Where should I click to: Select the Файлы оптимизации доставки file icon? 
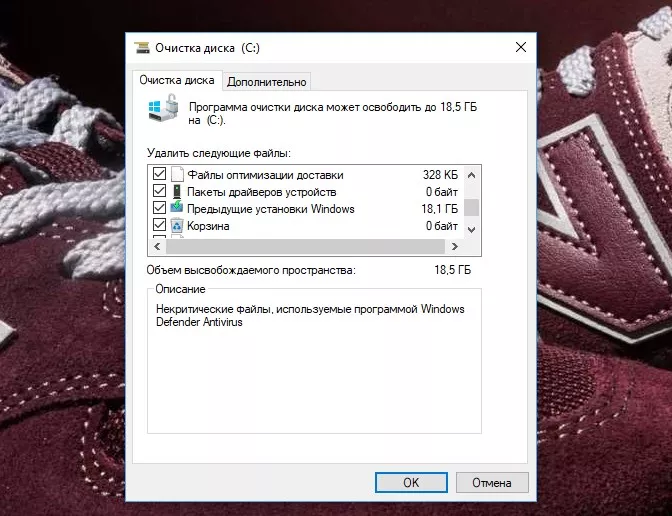tap(176, 174)
